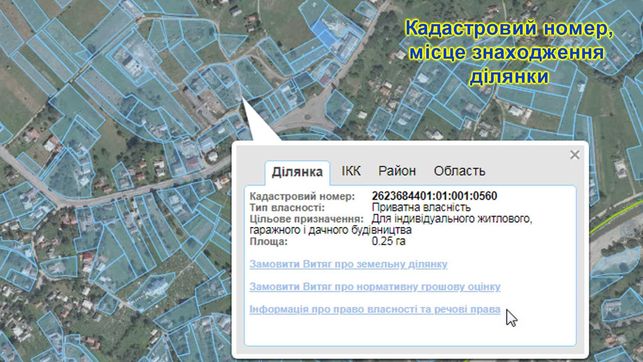Click the Площа label in popup
The width and height of the screenshot is (643, 362).
click(269, 241)
